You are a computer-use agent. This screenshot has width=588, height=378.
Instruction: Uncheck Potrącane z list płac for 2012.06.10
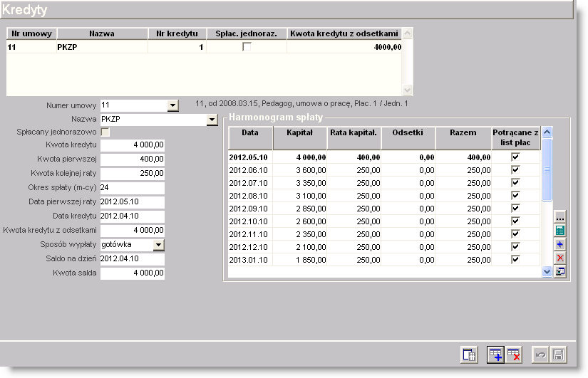[x=515, y=169]
